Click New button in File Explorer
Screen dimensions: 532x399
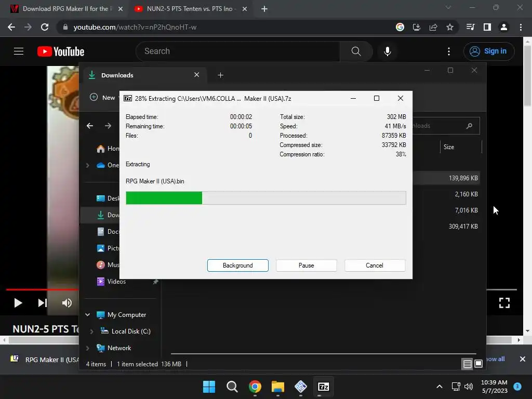click(103, 97)
